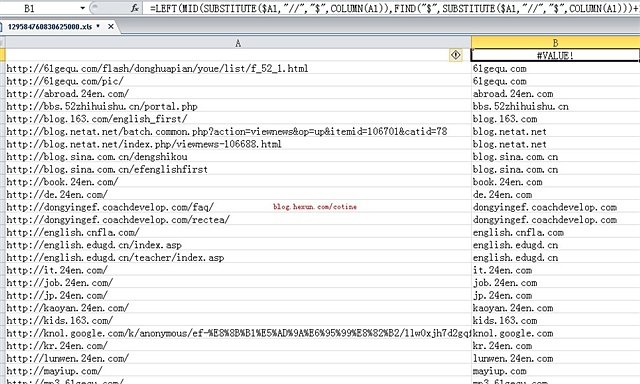The height and width of the screenshot is (384, 640).
Task: Select cell http://it.24en.com/
Action: click(x=238, y=270)
